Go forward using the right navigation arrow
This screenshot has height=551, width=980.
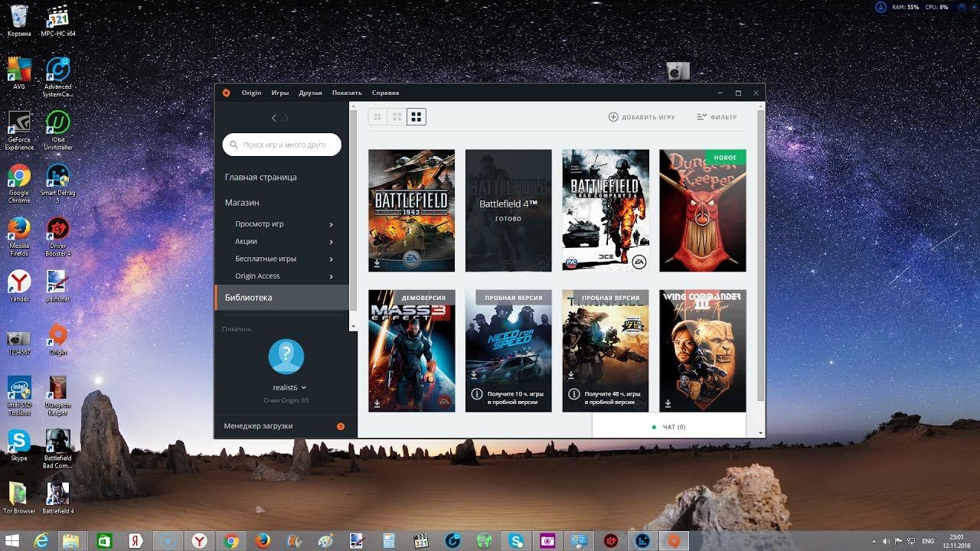pos(286,117)
